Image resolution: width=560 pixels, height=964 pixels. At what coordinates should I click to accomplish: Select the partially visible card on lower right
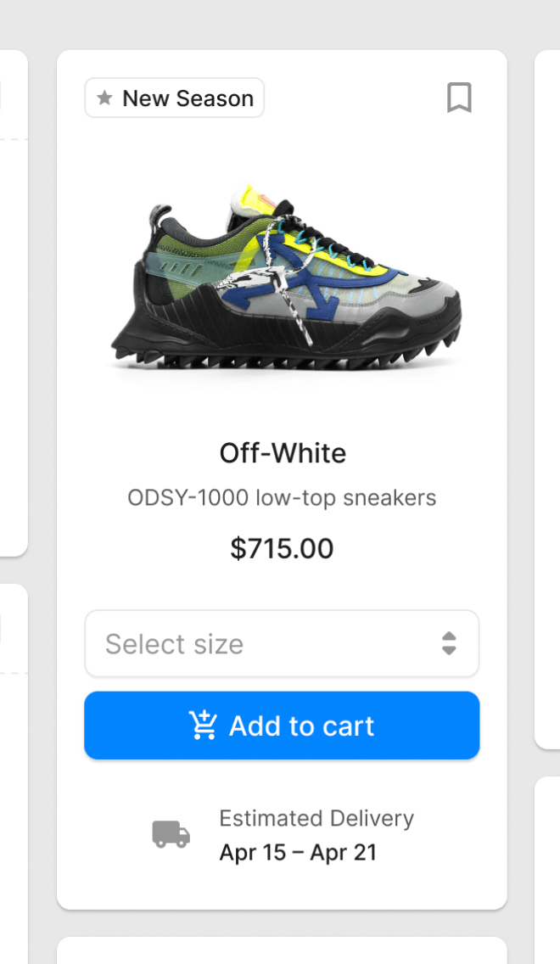coord(548,866)
